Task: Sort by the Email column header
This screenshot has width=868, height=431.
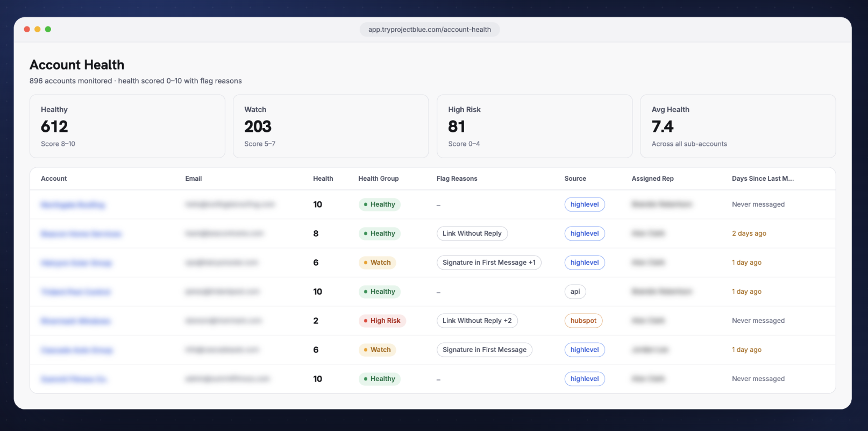Action: click(x=194, y=179)
